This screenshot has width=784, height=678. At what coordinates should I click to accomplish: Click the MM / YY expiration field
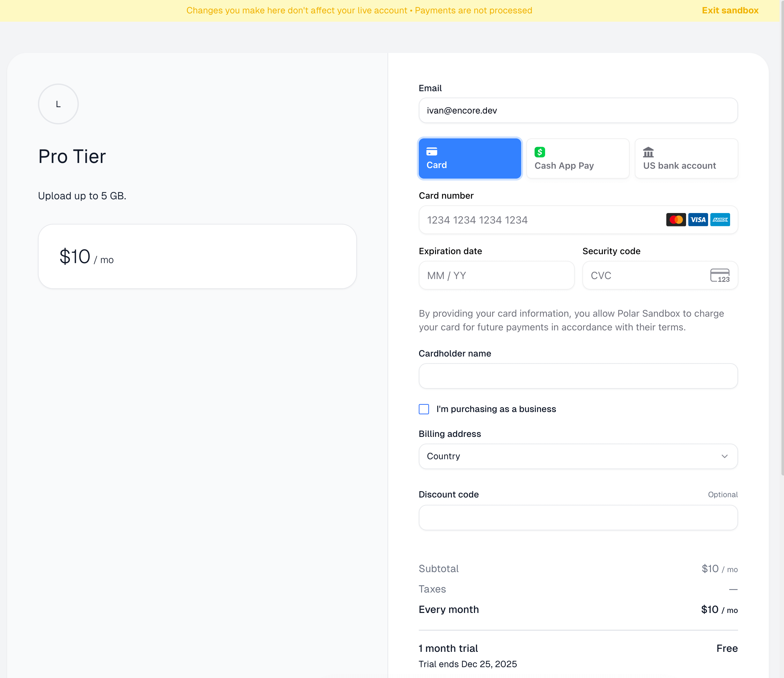pyautogui.click(x=496, y=275)
